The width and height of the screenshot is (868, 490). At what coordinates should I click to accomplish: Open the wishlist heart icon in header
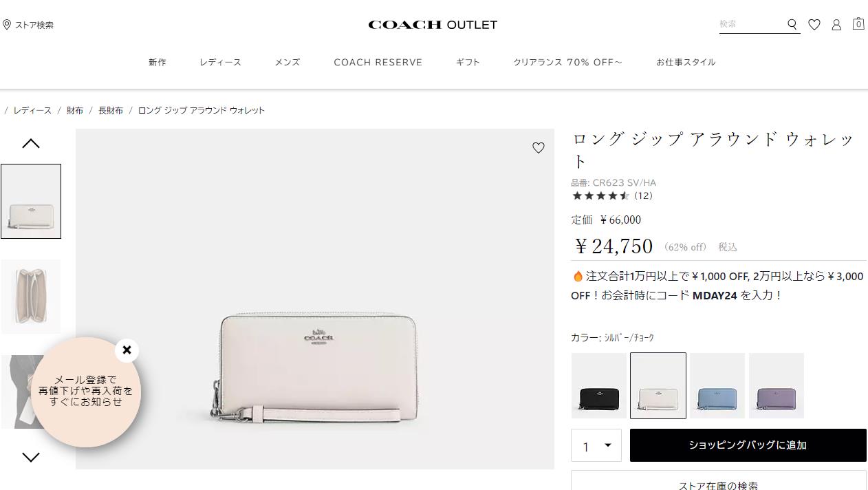click(814, 25)
